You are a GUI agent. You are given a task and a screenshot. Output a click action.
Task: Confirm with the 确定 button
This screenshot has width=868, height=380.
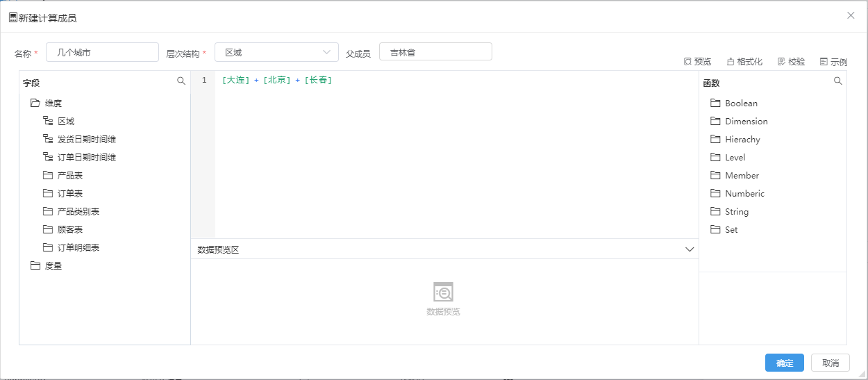(785, 363)
